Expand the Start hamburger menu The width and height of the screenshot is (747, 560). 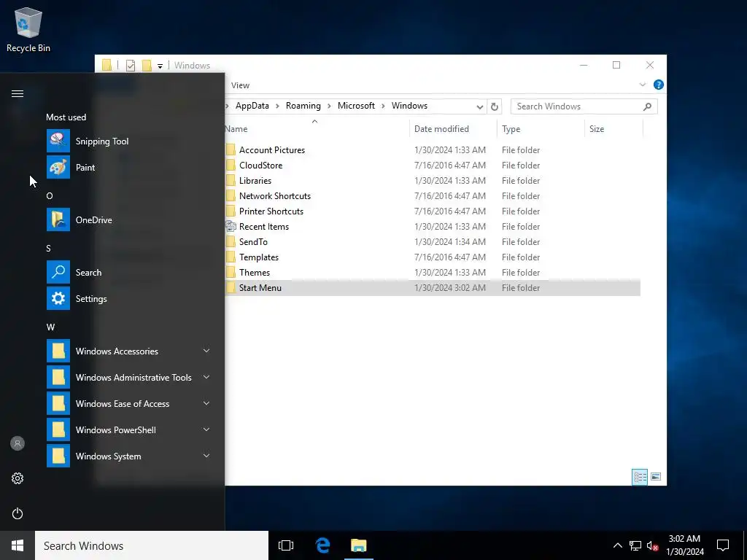tap(18, 93)
